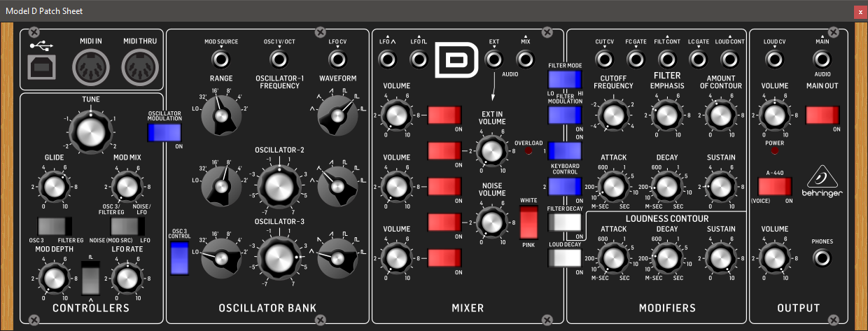Click the LC GATE patch jack

click(699, 60)
